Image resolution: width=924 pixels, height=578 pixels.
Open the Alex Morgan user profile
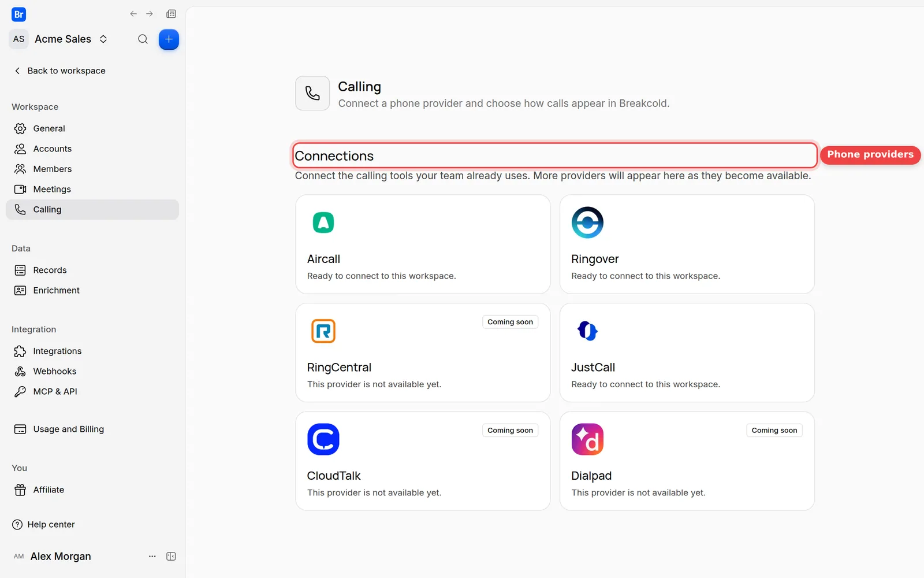61,556
